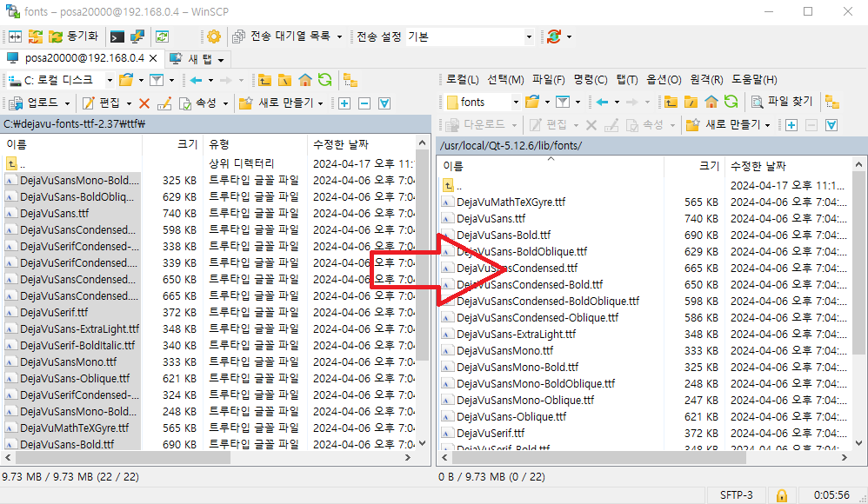
Task: Go to root directory in remote panel
Action: (x=691, y=102)
